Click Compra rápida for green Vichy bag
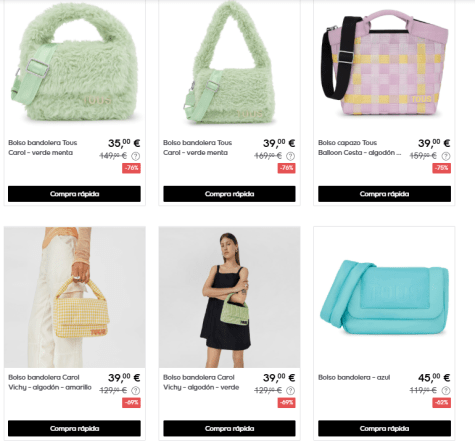Screen dimensions: 475x442 pyautogui.click(x=229, y=428)
